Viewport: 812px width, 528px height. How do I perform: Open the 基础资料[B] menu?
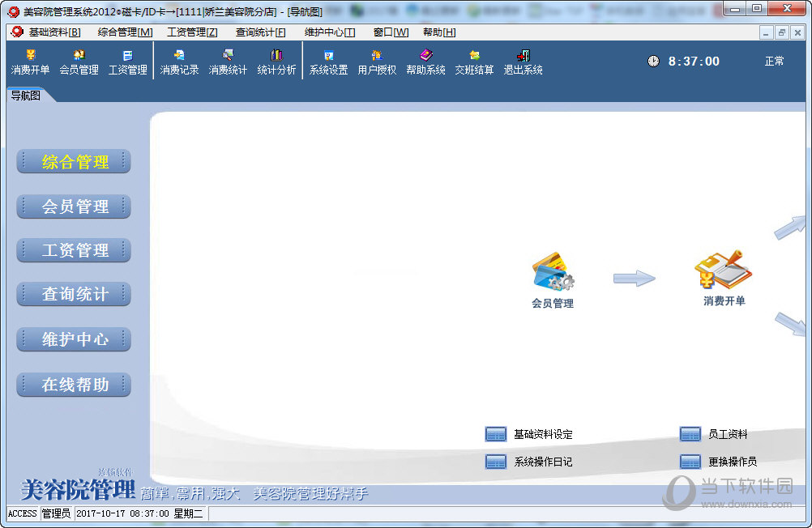click(54, 32)
